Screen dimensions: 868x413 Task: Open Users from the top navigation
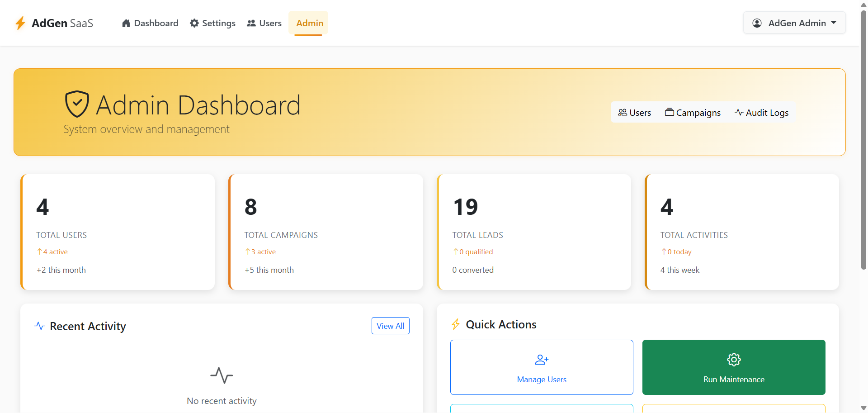[264, 23]
